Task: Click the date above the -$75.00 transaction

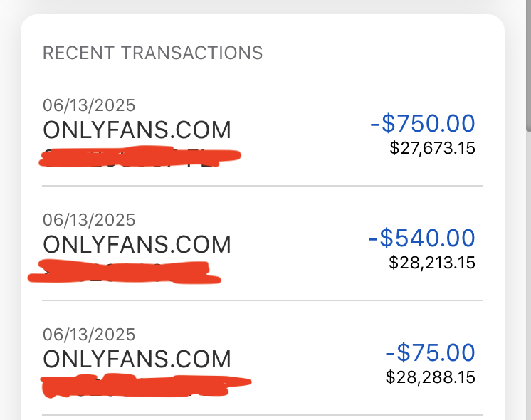Action: pyautogui.click(x=89, y=334)
